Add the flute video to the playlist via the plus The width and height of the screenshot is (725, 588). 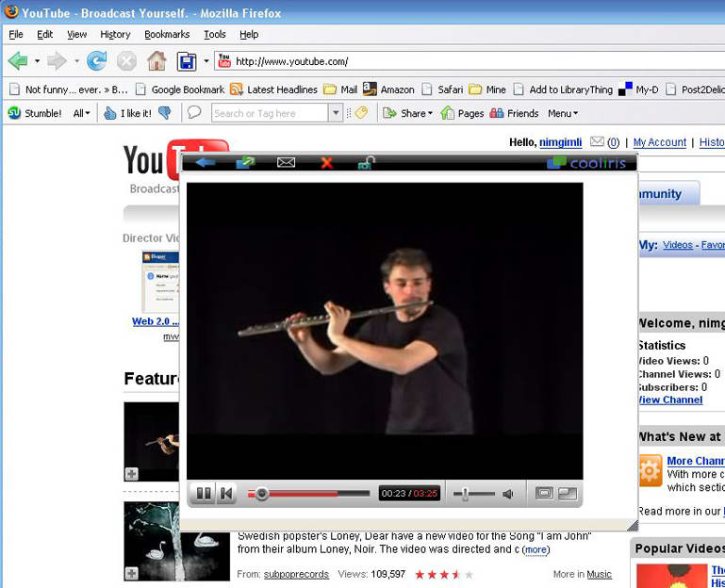tap(132, 474)
